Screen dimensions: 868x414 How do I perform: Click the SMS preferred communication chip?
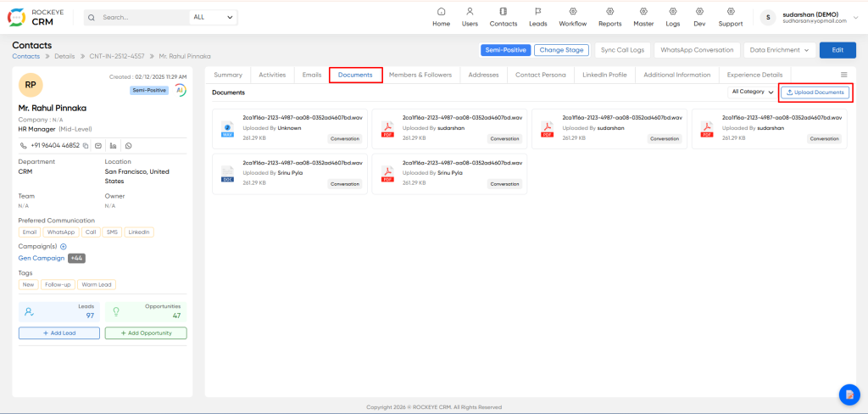click(111, 232)
